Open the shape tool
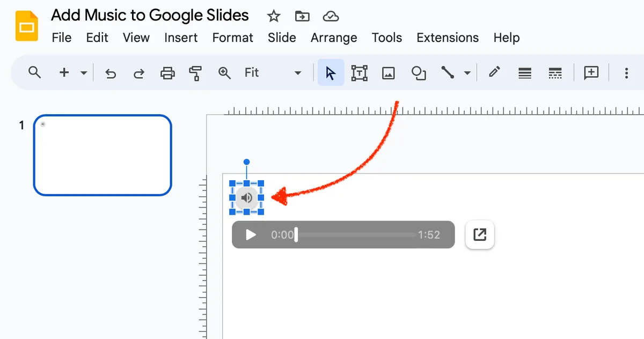This screenshot has width=644, height=339. (419, 73)
